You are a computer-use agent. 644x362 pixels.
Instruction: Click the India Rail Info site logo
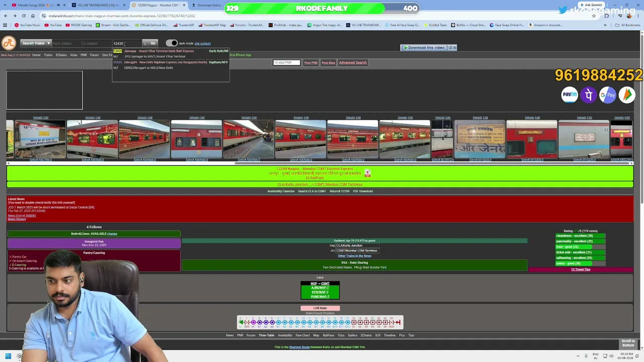click(9, 43)
